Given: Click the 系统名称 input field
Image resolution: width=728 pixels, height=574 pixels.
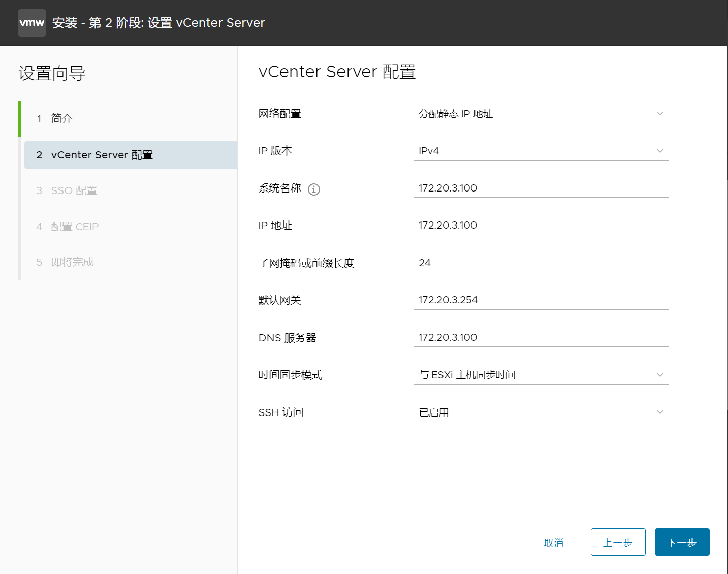Looking at the screenshot, I should [541, 188].
